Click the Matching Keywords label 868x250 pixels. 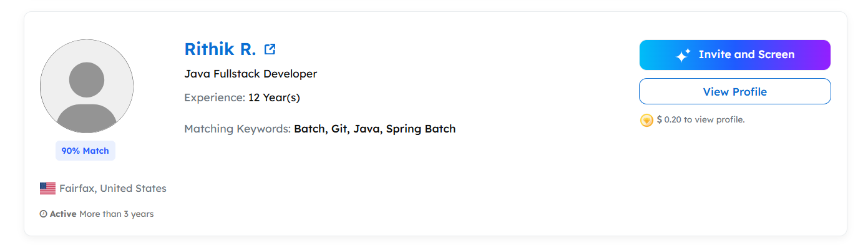[237, 129]
